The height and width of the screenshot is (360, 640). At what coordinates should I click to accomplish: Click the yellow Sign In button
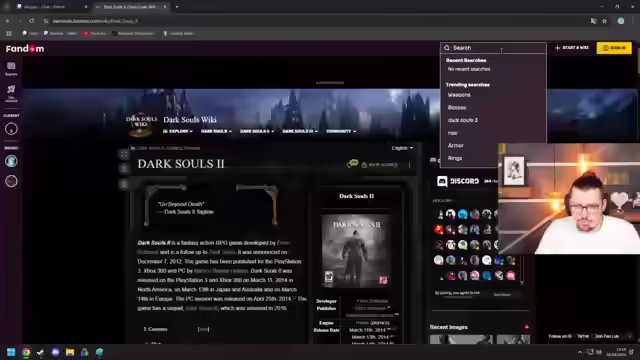tap(614, 48)
